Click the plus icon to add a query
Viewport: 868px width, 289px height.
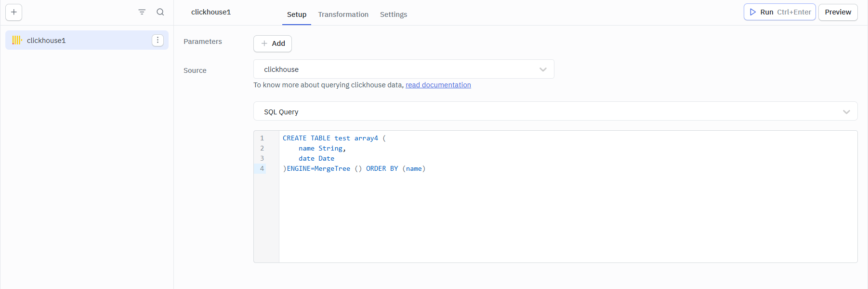14,12
